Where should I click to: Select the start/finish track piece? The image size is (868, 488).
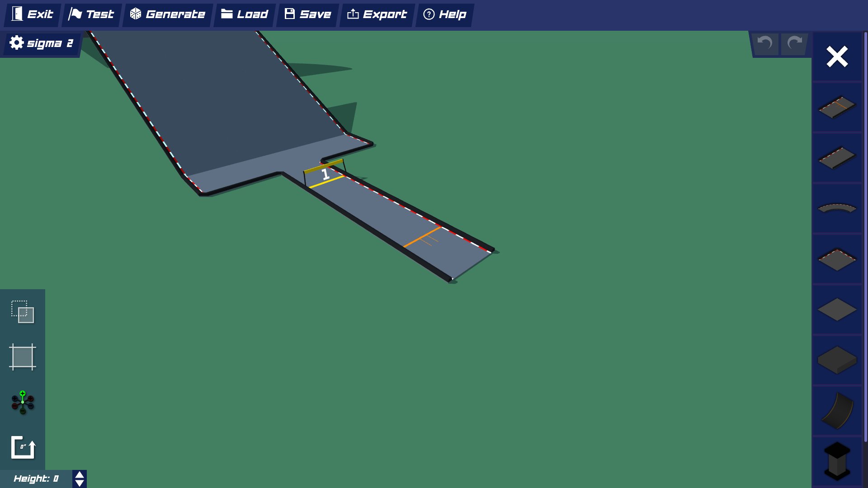click(837, 107)
